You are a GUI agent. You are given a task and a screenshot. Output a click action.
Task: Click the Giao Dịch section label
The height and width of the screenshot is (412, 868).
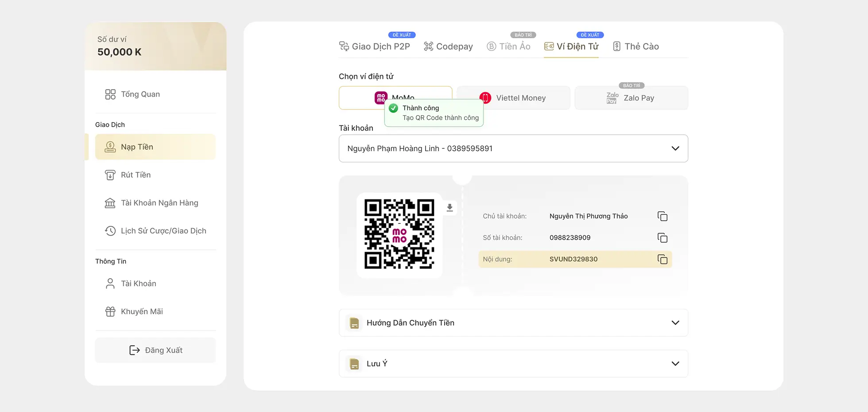[110, 125]
